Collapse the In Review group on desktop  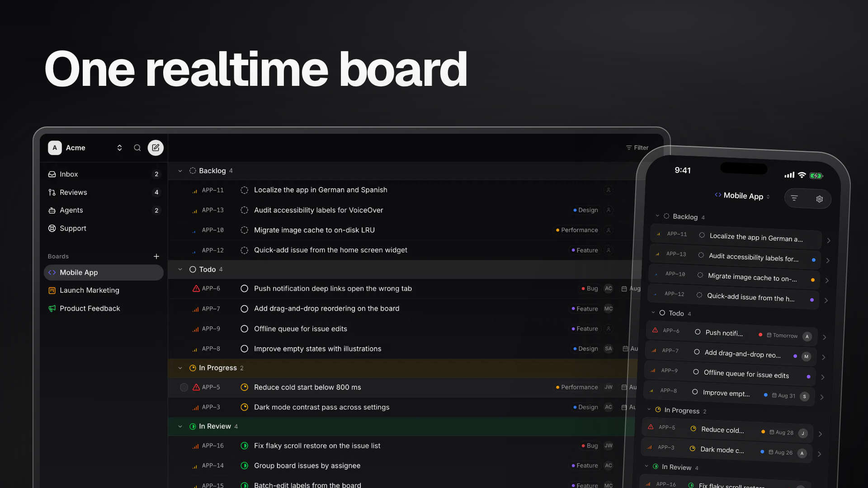pyautogui.click(x=180, y=426)
